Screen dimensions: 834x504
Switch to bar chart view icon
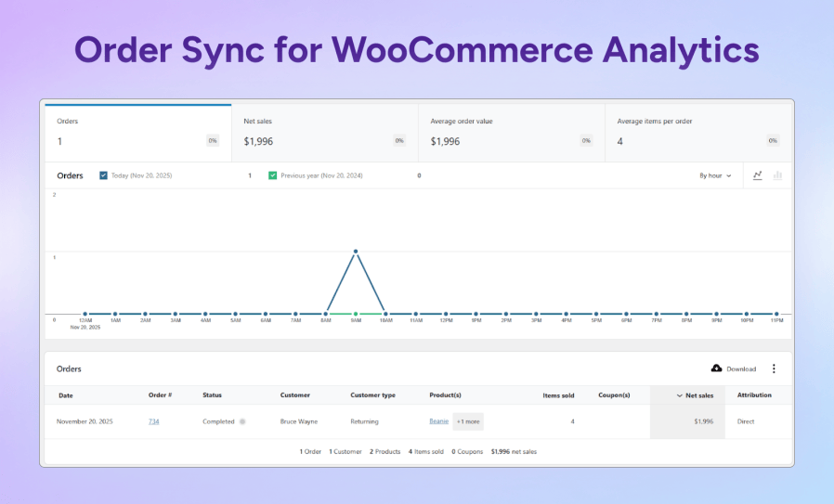777,175
